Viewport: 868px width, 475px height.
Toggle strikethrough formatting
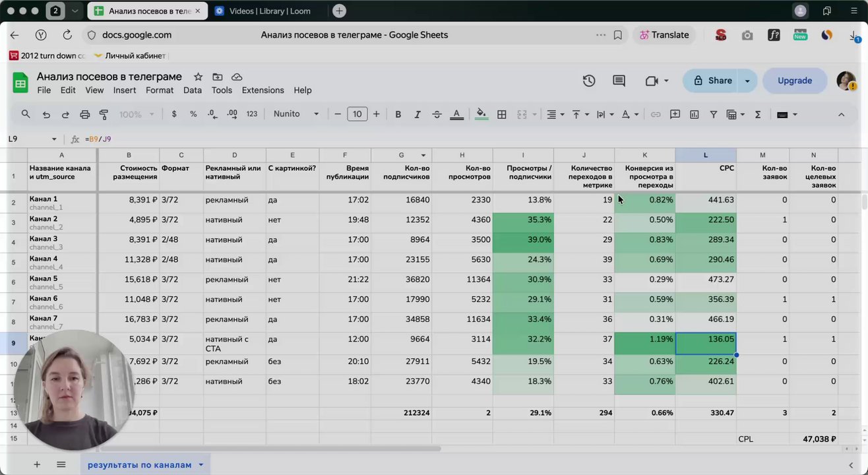[437, 114]
